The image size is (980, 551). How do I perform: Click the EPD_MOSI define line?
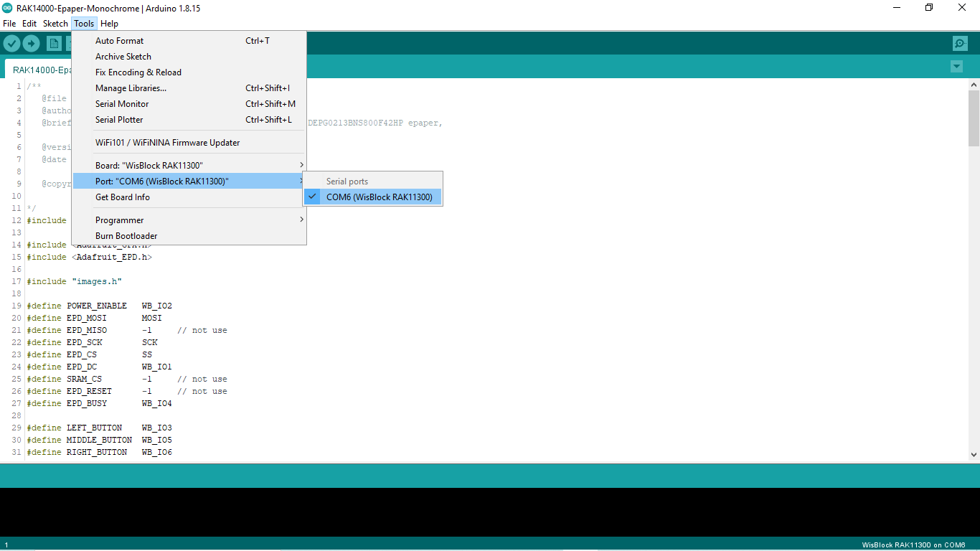pos(95,318)
